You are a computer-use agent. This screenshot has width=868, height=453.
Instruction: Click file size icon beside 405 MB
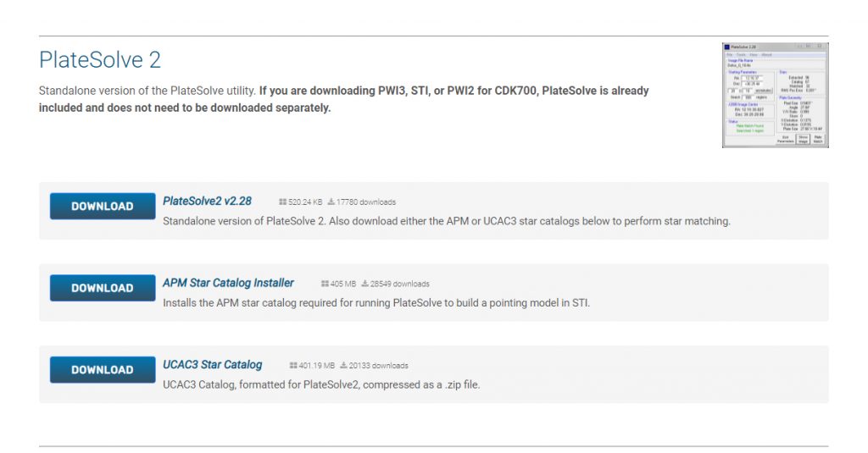tap(325, 284)
